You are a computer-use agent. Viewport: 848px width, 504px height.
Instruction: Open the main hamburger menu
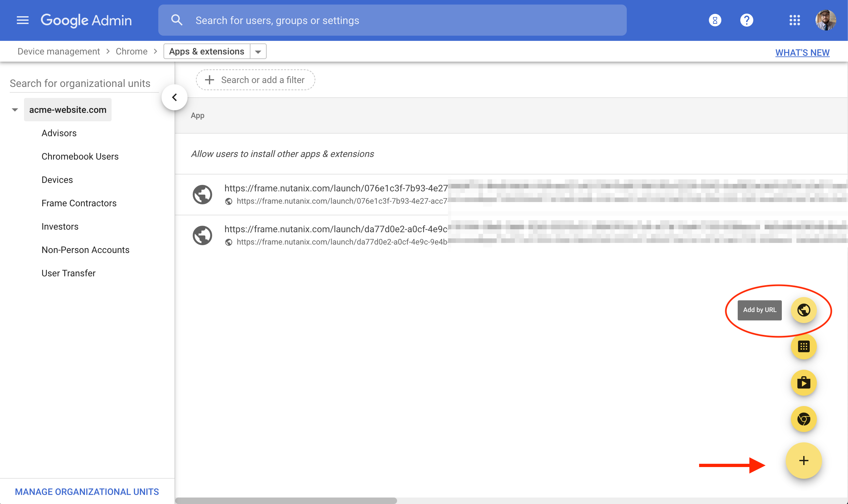click(22, 20)
